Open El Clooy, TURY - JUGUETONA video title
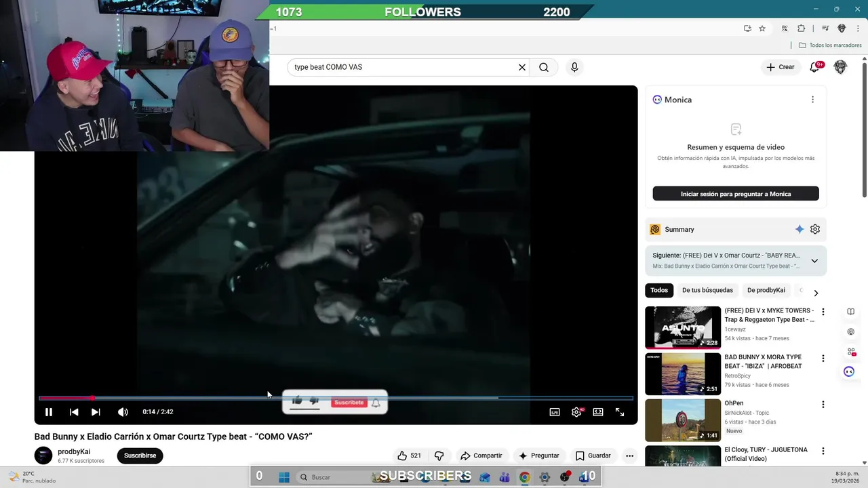The height and width of the screenshot is (488, 868). tap(766, 454)
